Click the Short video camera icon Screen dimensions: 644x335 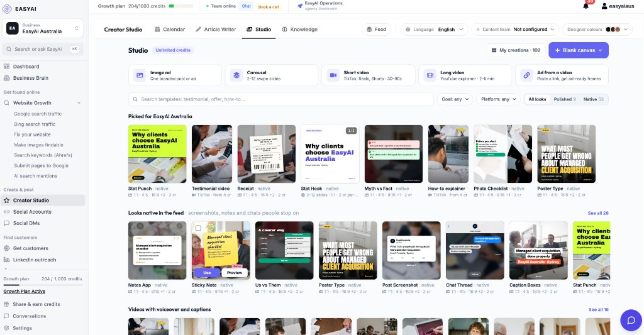(x=333, y=75)
